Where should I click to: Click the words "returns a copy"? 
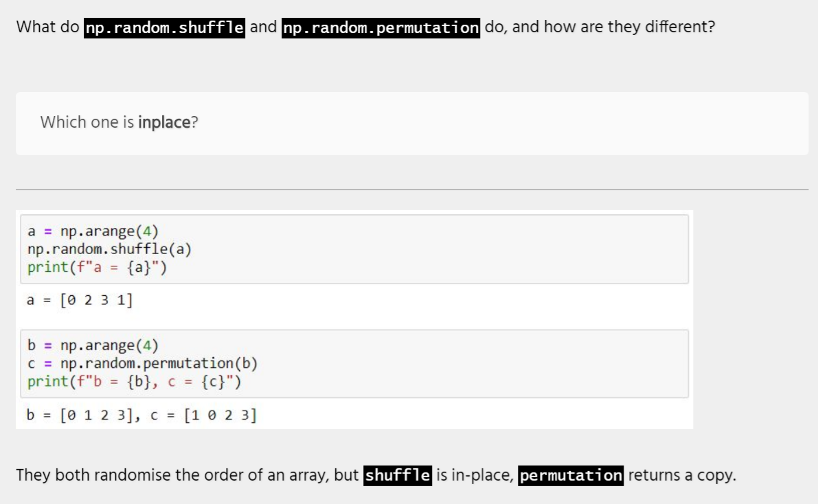(x=681, y=474)
